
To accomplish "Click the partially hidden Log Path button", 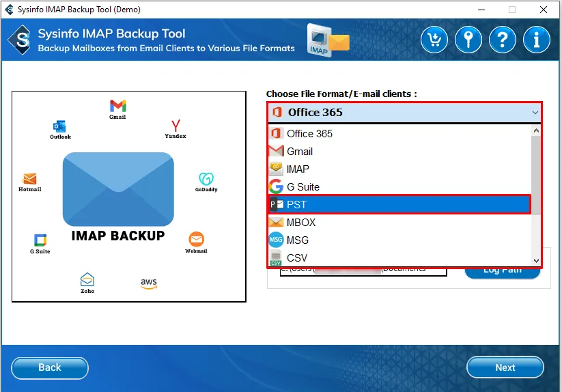I will point(503,273).
